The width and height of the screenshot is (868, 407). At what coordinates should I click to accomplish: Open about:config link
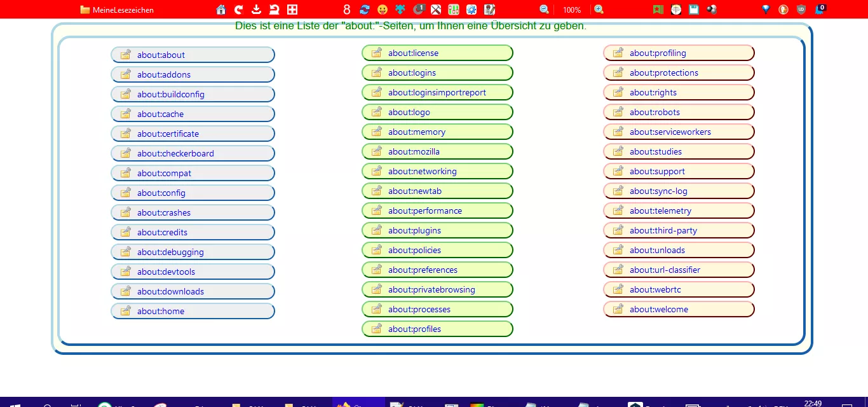pos(193,193)
